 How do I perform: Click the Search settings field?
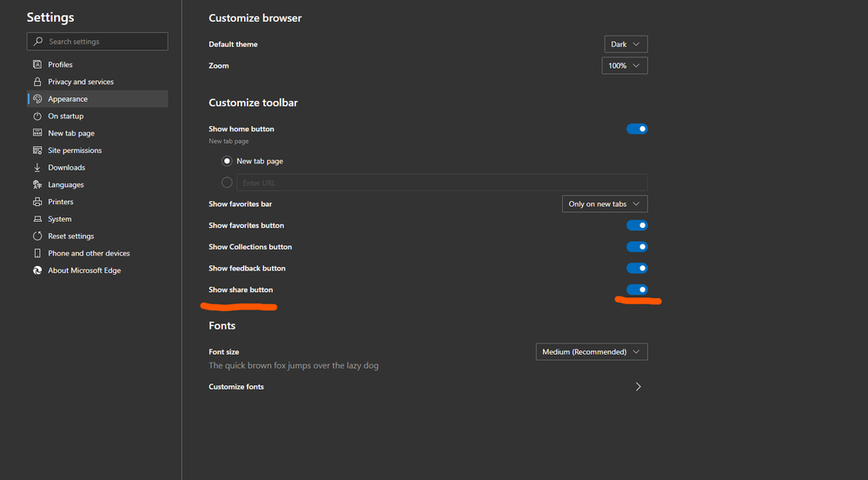tap(104, 42)
